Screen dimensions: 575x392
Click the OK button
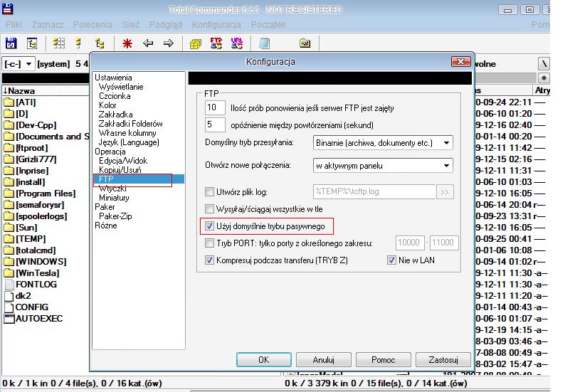264,360
